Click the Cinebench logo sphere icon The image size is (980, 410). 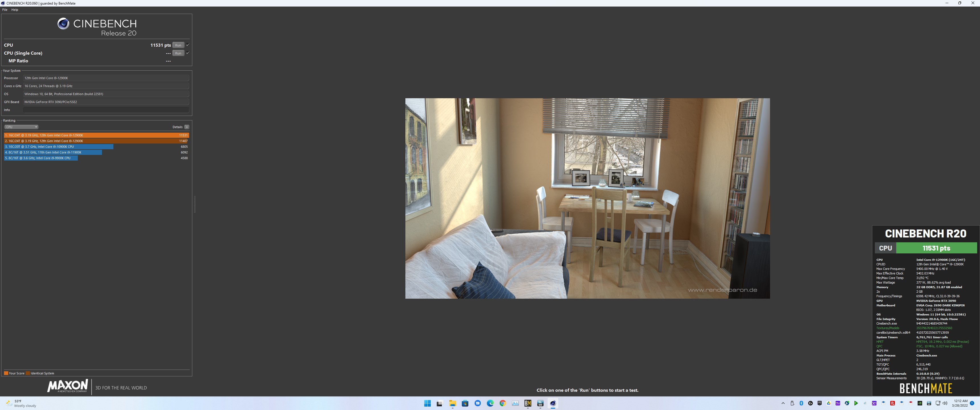pyautogui.click(x=63, y=24)
